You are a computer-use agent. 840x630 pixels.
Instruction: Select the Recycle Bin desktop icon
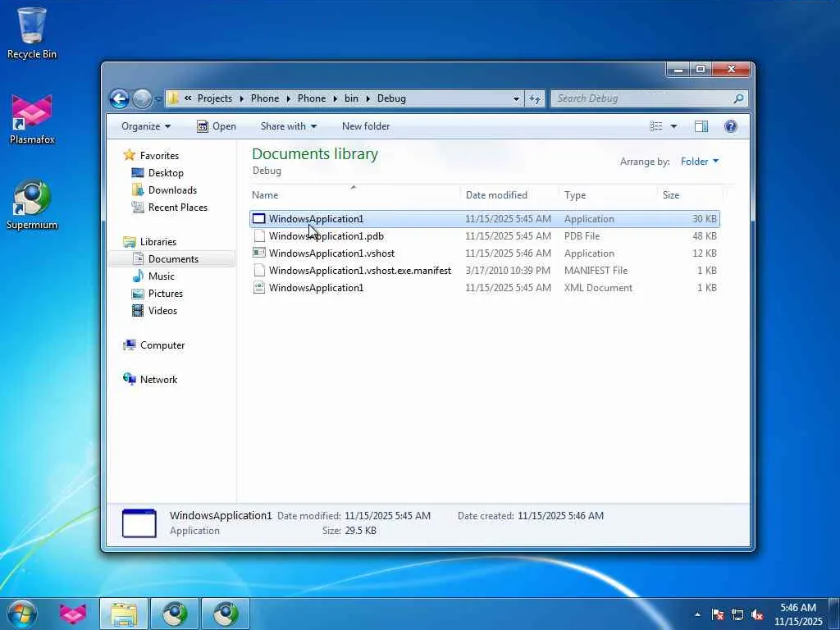click(x=32, y=33)
